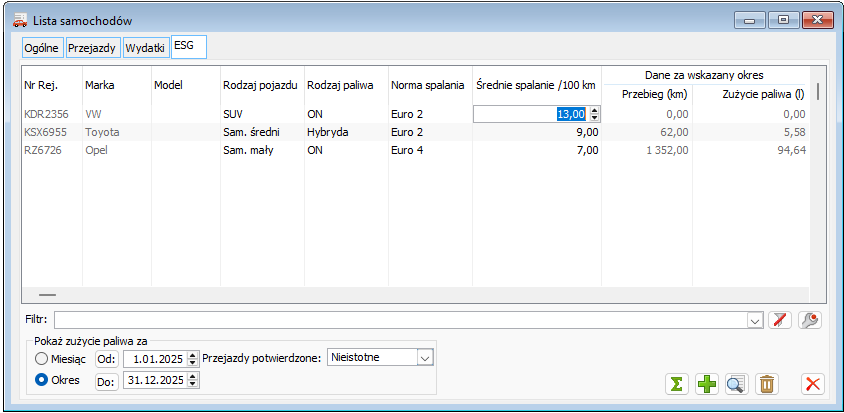Add a new car with green plus

[x=707, y=384]
